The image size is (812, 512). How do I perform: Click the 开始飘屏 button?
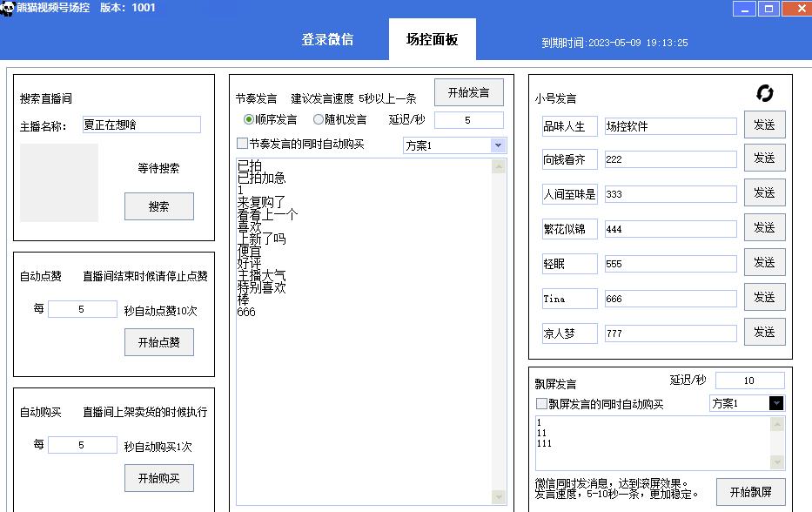[750, 491]
